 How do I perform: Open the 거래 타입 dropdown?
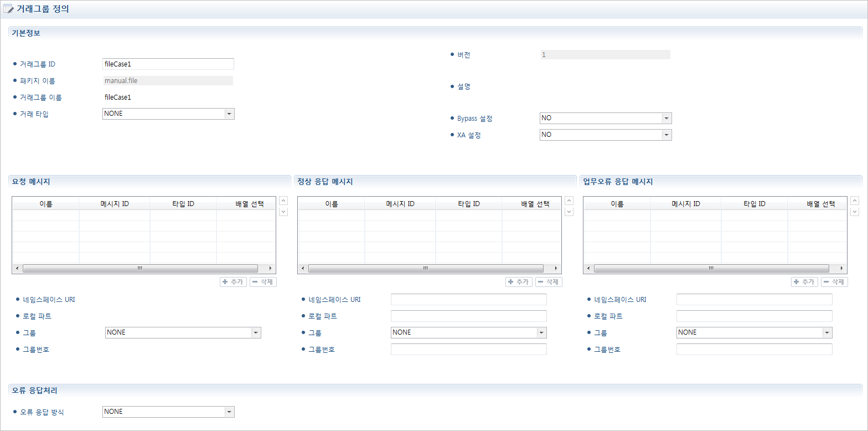(x=229, y=114)
